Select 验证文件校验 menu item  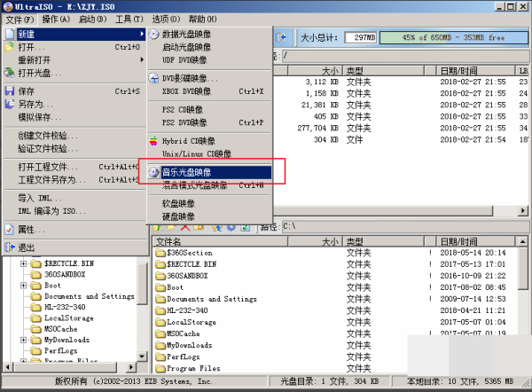tap(74, 148)
